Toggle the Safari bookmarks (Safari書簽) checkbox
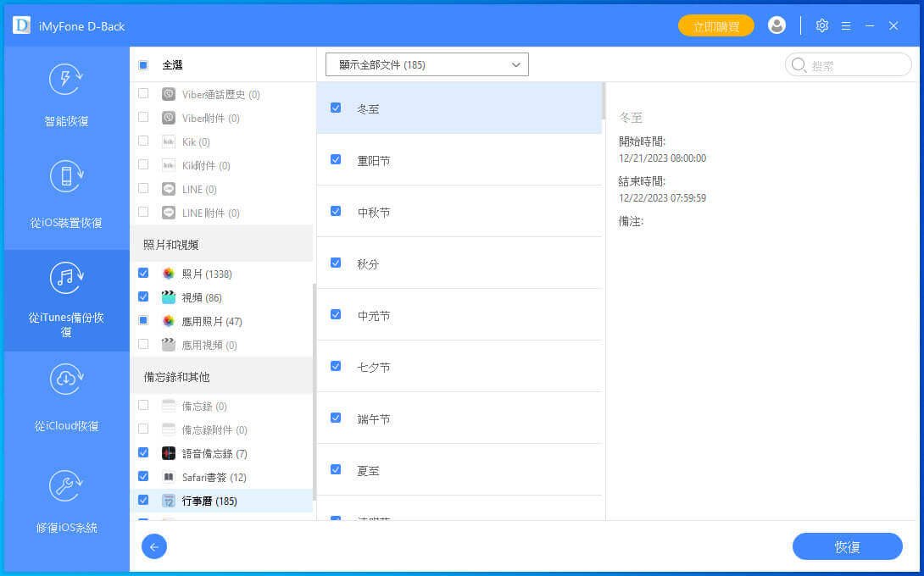This screenshot has height=576, width=924. point(143,477)
